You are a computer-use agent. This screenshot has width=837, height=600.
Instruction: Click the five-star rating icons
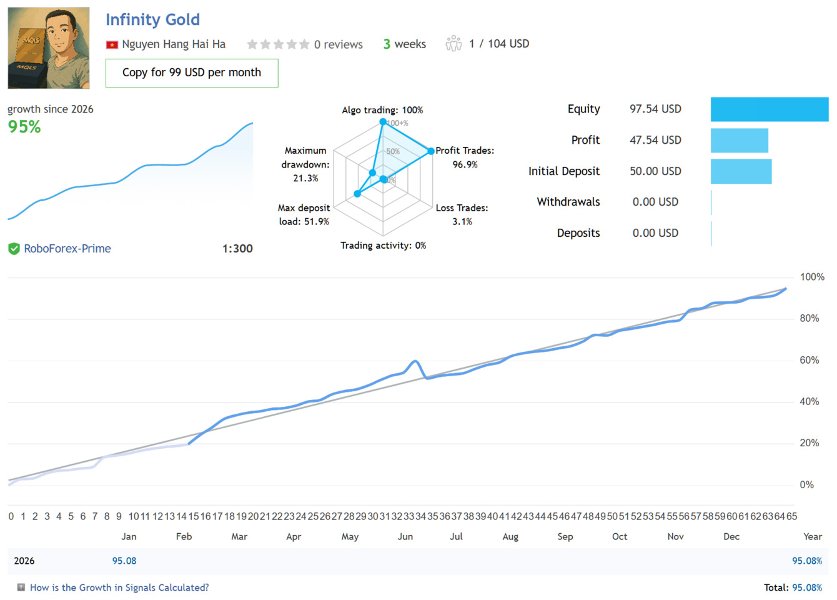point(277,44)
